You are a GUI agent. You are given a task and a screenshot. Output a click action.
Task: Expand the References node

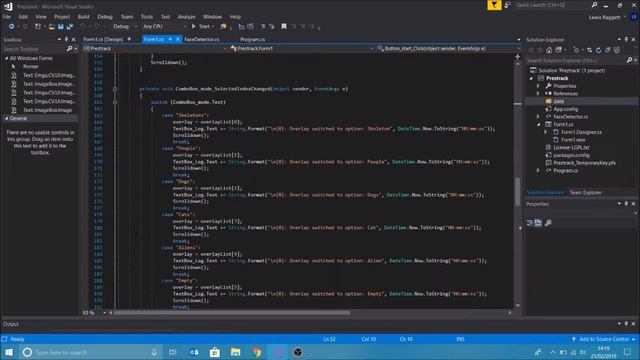(538, 94)
